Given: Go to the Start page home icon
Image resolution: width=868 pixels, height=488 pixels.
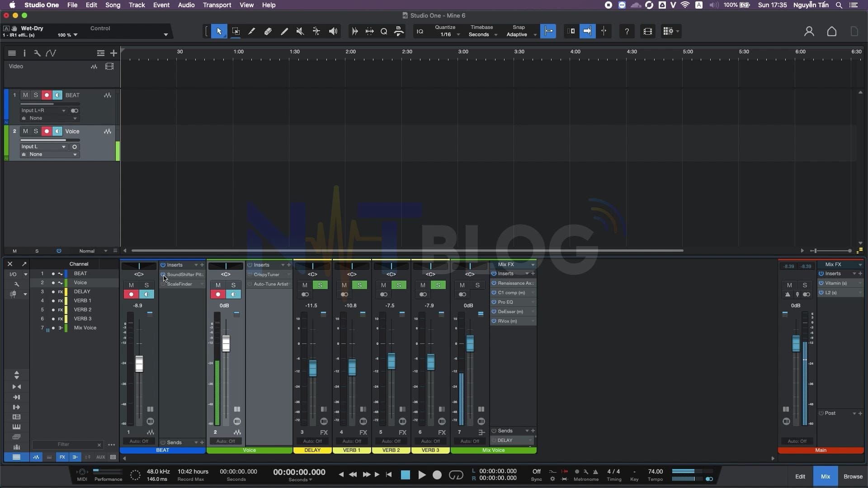Looking at the screenshot, I should [832, 31].
